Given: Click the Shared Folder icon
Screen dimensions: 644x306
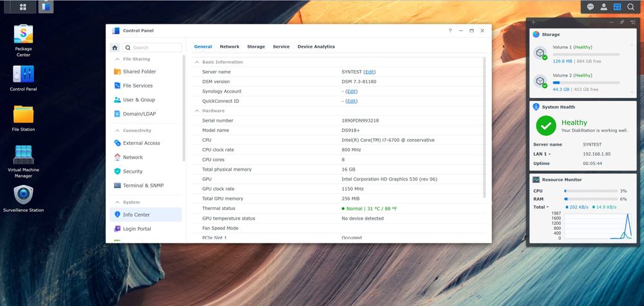Looking at the screenshot, I should pyautogui.click(x=117, y=72).
